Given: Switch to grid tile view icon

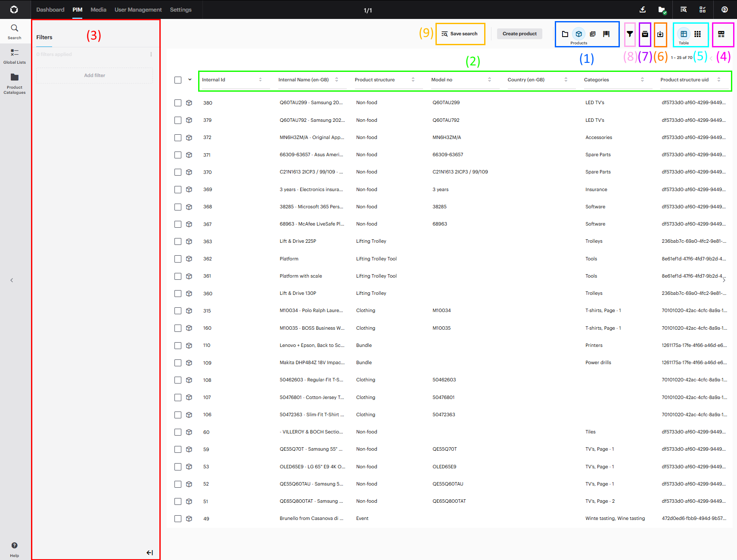Looking at the screenshot, I should 697,34.
